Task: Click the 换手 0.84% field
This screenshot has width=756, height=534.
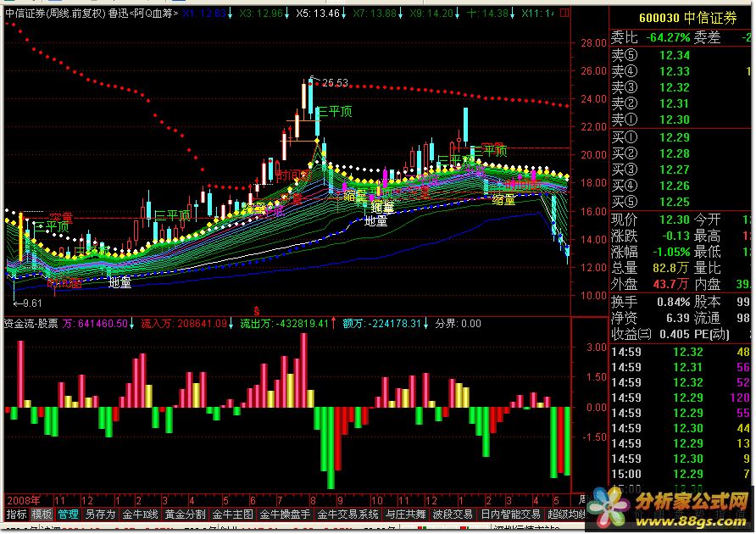Action: point(651,302)
